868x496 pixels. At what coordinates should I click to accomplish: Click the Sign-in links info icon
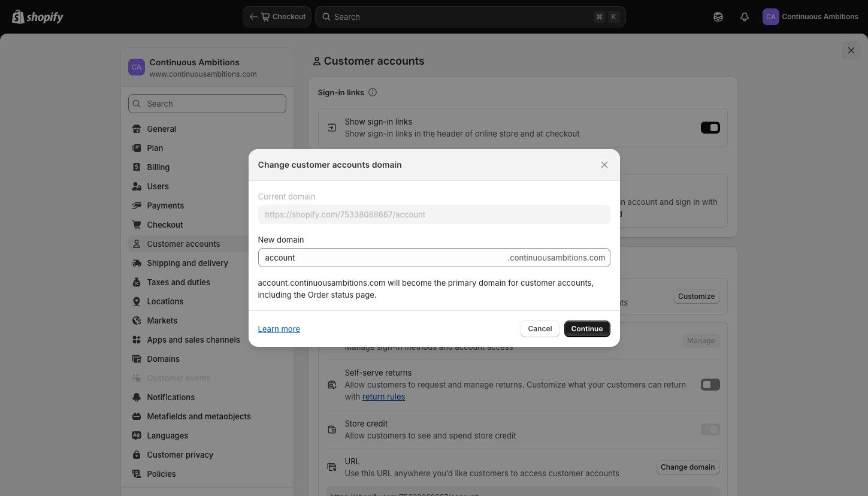pyautogui.click(x=373, y=92)
